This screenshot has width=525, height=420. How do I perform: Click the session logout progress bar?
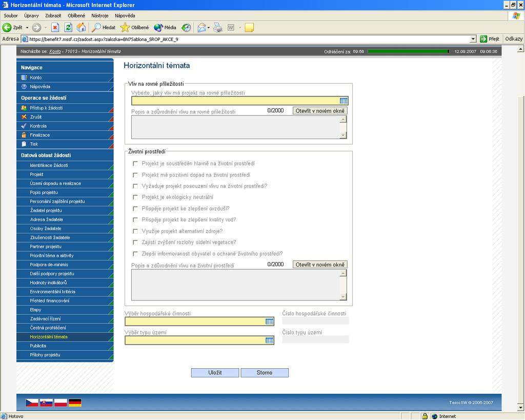click(x=408, y=52)
